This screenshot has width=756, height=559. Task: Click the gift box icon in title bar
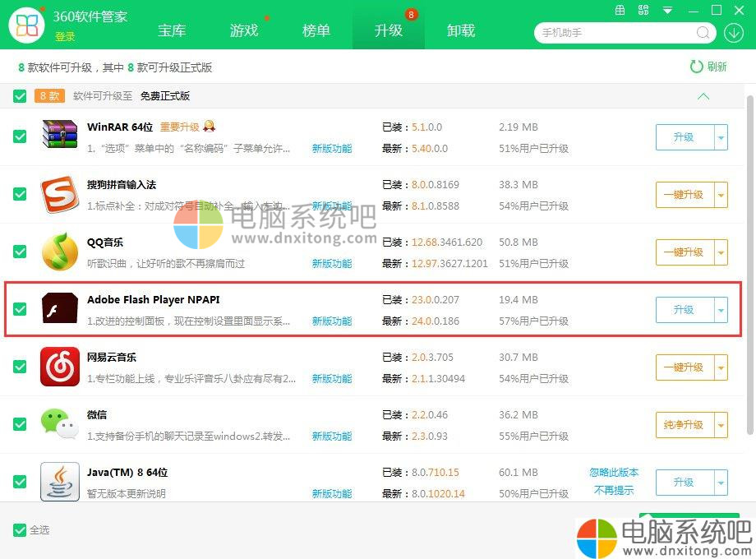tap(620, 10)
